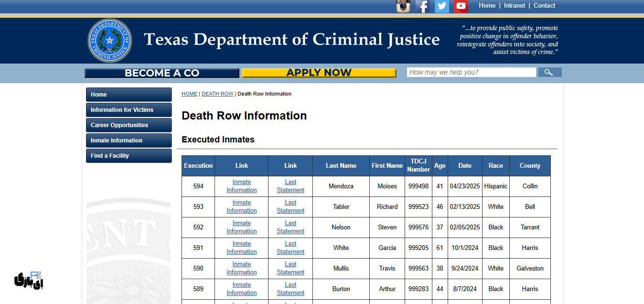Select the Home menu item in top navigation

(x=487, y=5)
